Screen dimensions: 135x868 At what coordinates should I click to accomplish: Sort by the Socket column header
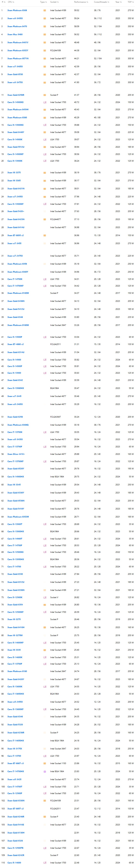(54, 2)
